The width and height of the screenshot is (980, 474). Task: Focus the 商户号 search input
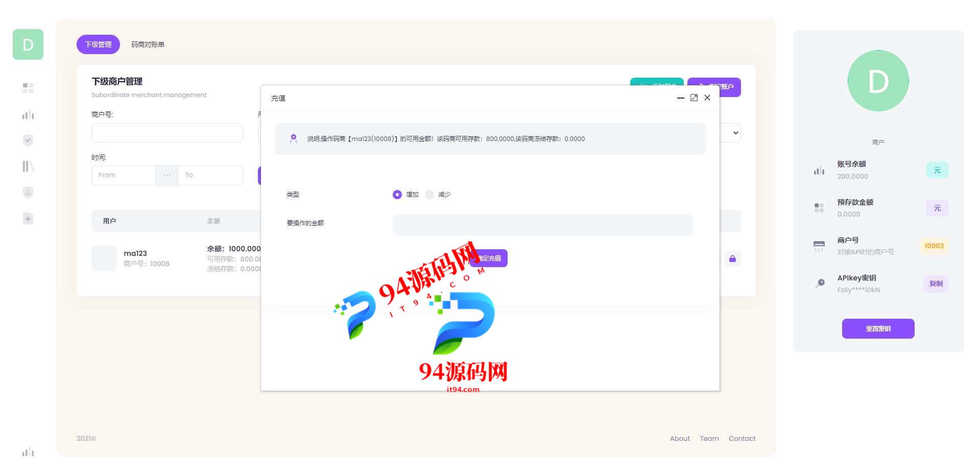point(167,133)
